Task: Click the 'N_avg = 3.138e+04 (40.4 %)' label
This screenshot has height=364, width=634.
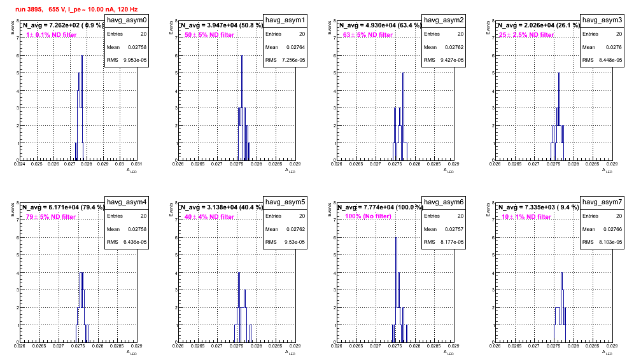Action: click(221, 207)
